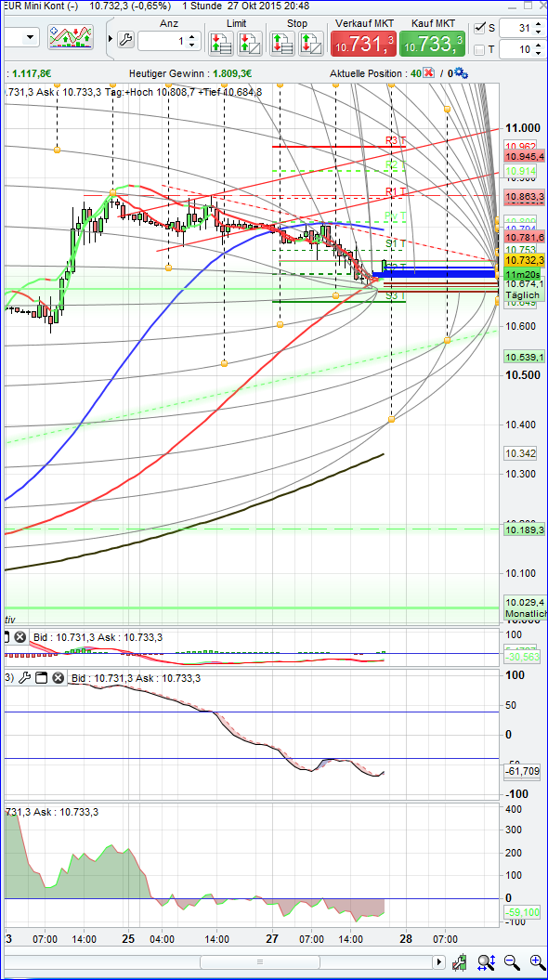This screenshot has height=980, width=548.
Task: Increase the T value of 10
Action: [x=539, y=46]
